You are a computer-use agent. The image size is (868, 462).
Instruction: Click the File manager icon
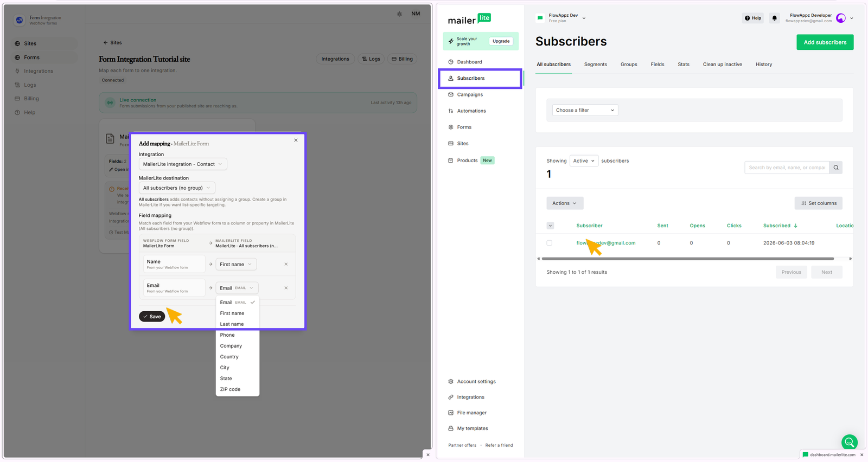click(x=450, y=413)
